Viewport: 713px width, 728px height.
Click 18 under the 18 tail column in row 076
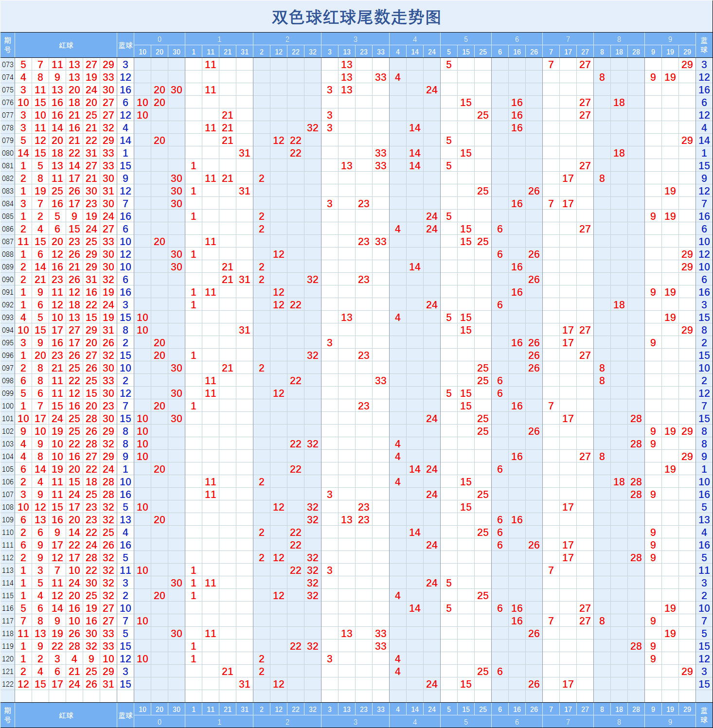(x=619, y=103)
